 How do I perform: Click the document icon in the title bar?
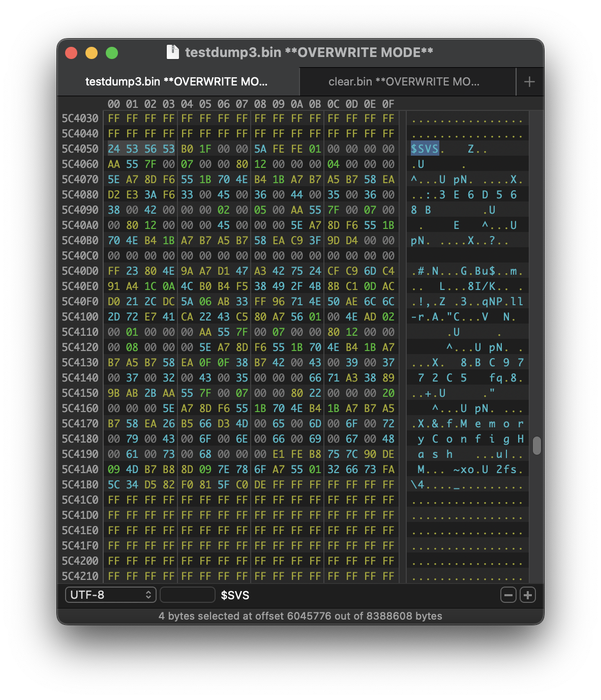(x=173, y=52)
